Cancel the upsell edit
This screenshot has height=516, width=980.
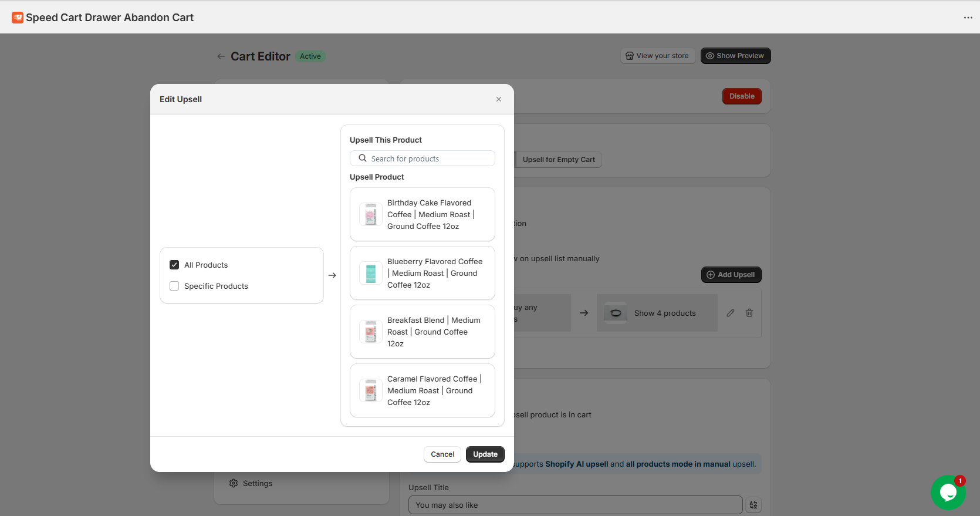pyautogui.click(x=442, y=454)
